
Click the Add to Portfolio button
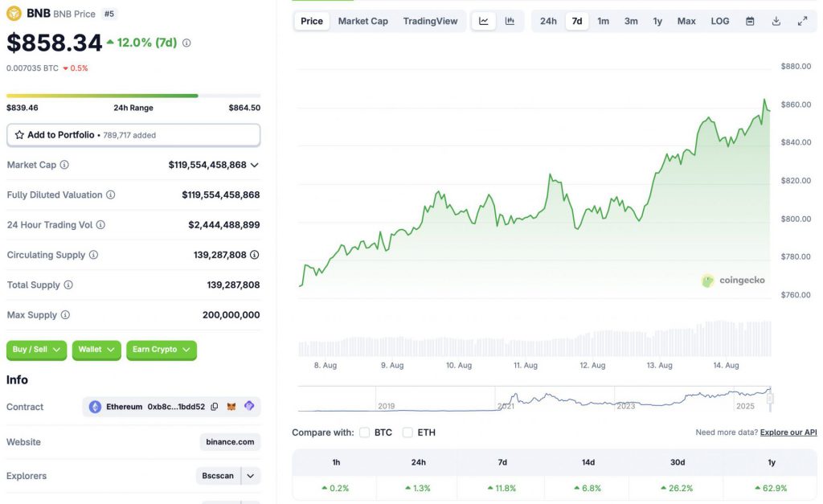[x=133, y=135]
